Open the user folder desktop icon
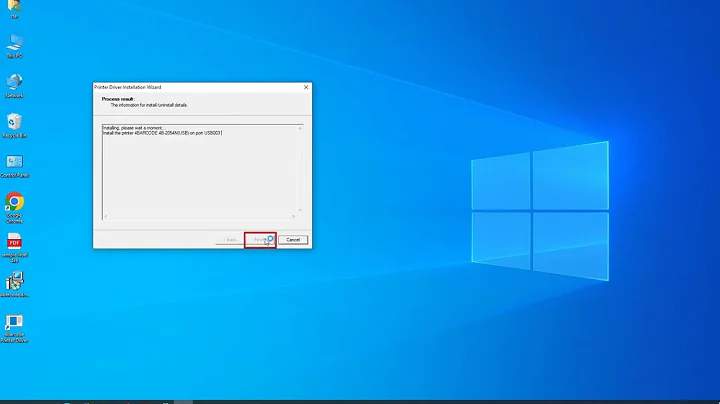This screenshot has width=720, height=404. (14, 9)
